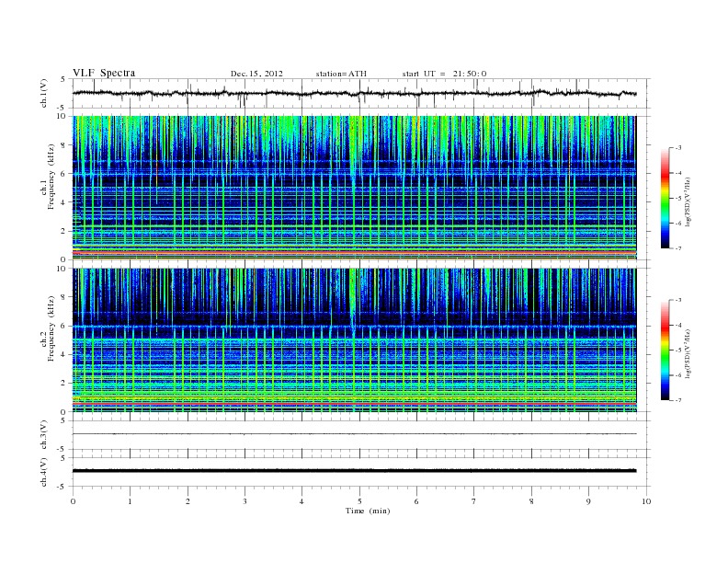This screenshot has height=563, width=728.
Task: Click the "2" tick on Time axis
Action: point(188,501)
